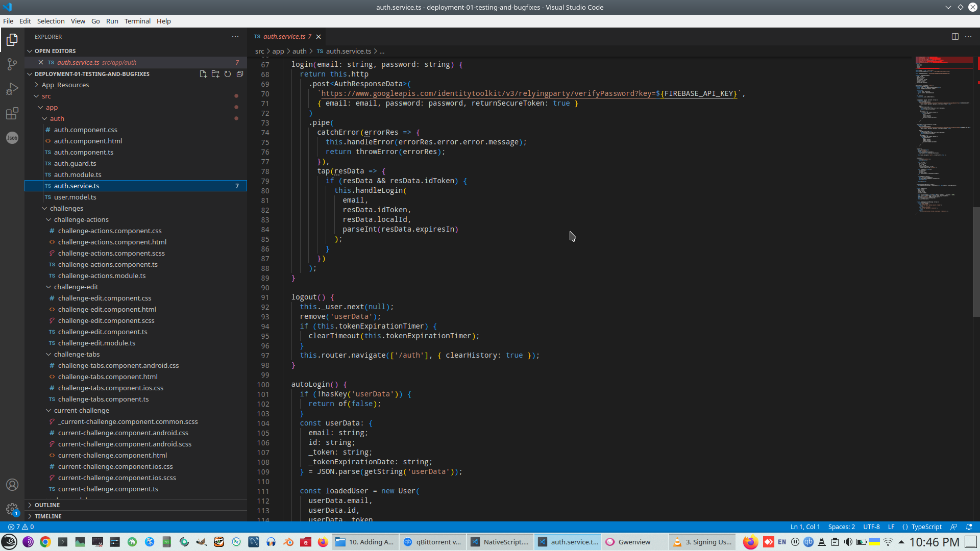Close the auth.service.ts editor tab

(x=318, y=37)
